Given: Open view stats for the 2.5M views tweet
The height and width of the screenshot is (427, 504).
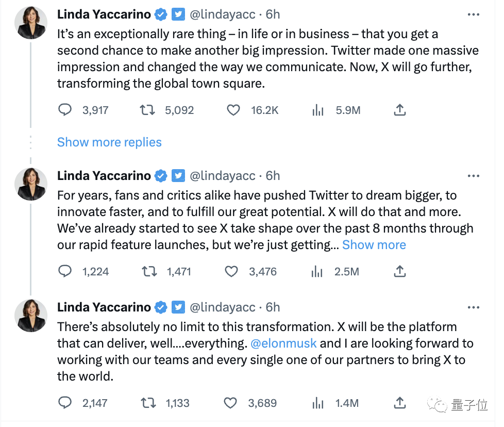Looking at the screenshot, I should 317,271.
